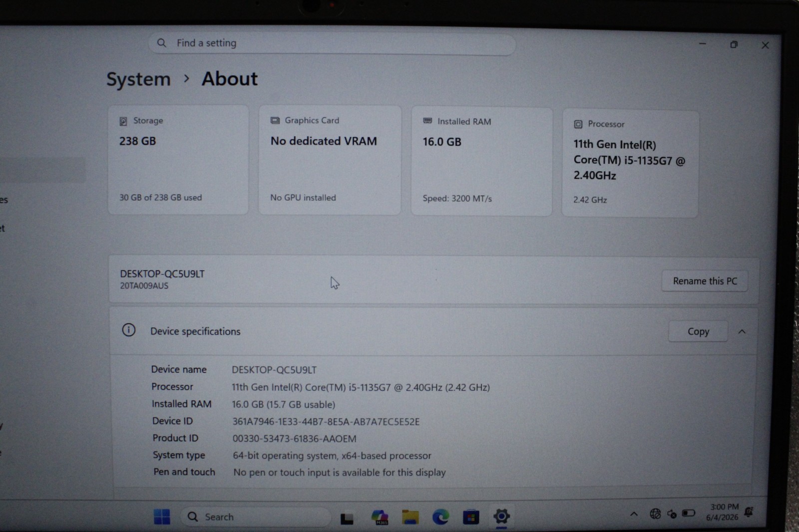Screen dimensions: 799x532
Task: Select the Pen and touch value text
Action: [x=340, y=473]
